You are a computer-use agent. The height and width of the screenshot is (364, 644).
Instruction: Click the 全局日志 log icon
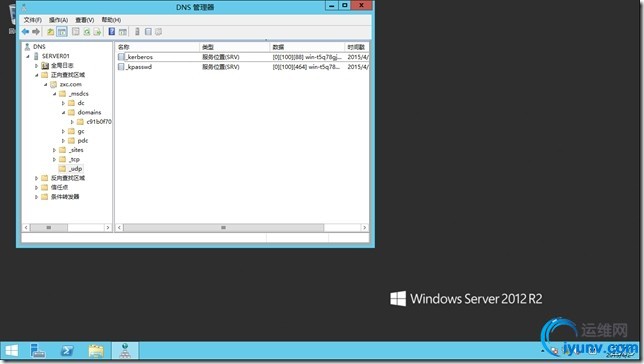point(45,65)
